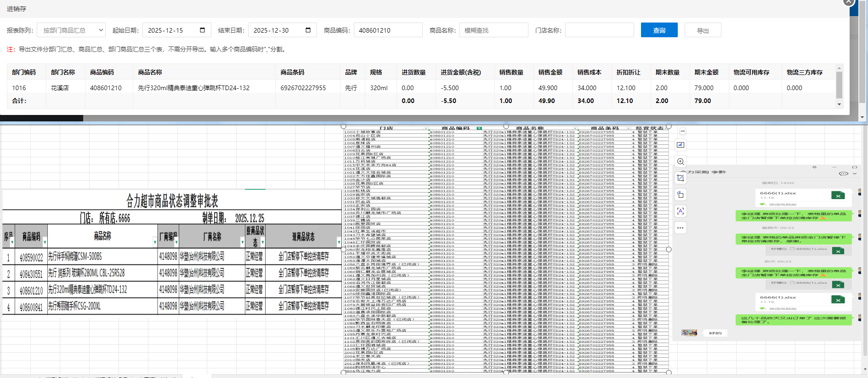Open filter dropdown on 商品名称 column header
This screenshot has height=378, width=868.
pos(154,242)
